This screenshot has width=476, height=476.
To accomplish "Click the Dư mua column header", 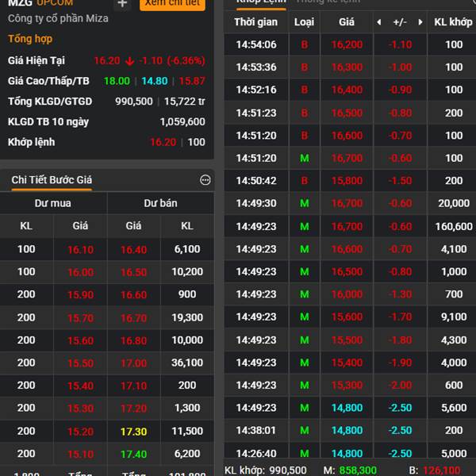I will point(53,203).
